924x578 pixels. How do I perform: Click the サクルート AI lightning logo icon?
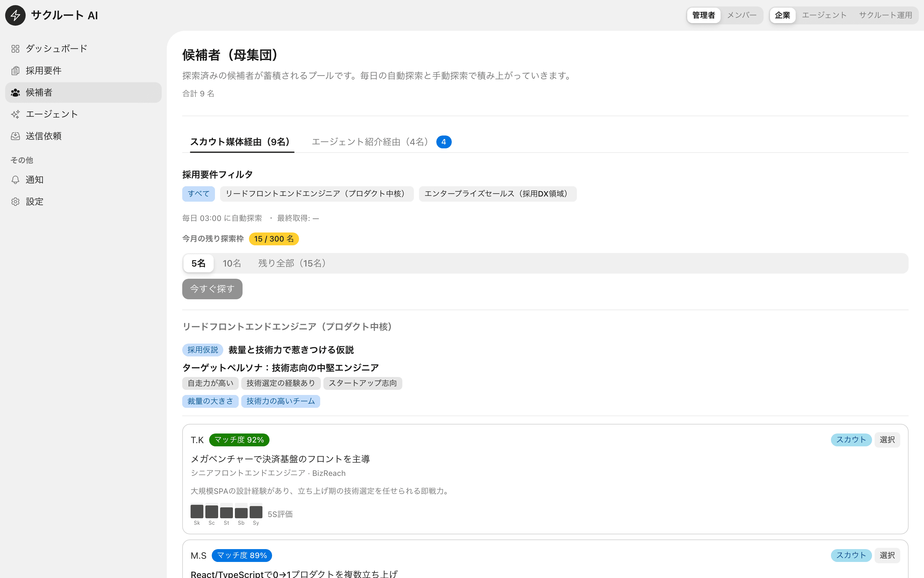tap(15, 15)
